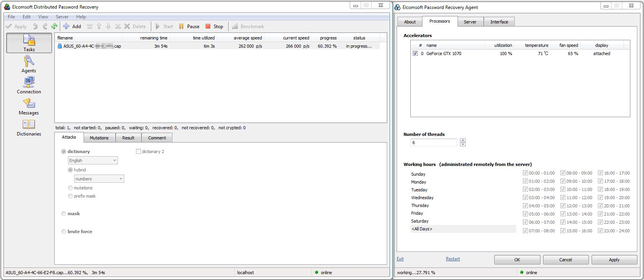Screen dimensions: 644x280
Task: Open the Server menu
Action: point(62,17)
